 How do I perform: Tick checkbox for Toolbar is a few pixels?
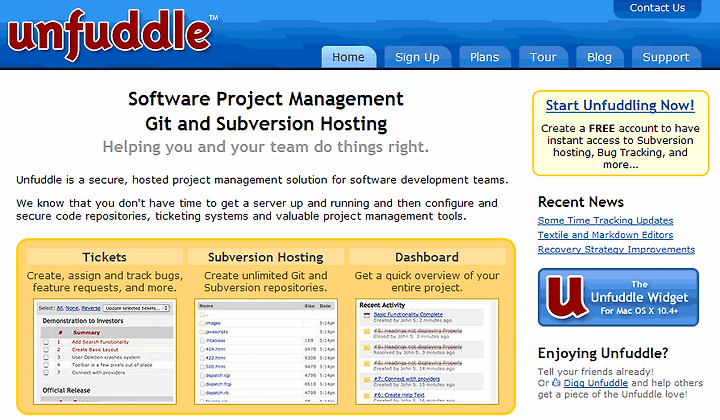click(45, 365)
